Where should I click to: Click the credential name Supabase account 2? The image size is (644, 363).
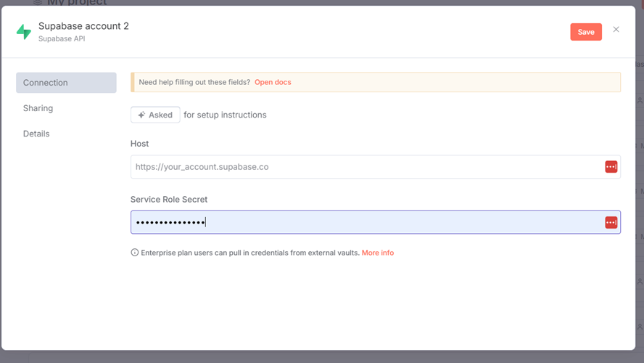(83, 26)
